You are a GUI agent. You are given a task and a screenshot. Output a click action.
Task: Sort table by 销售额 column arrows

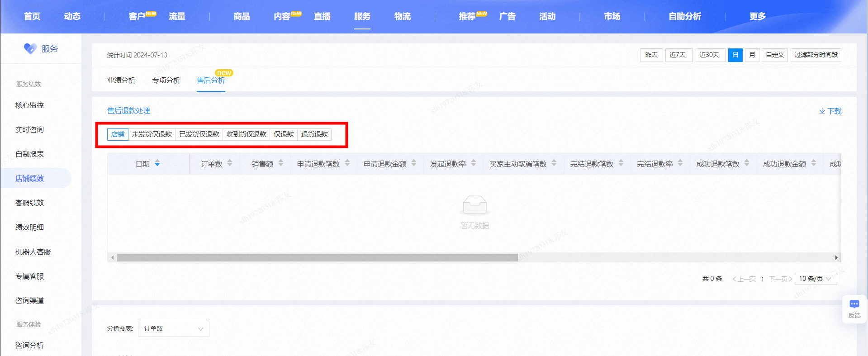pyautogui.click(x=281, y=163)
